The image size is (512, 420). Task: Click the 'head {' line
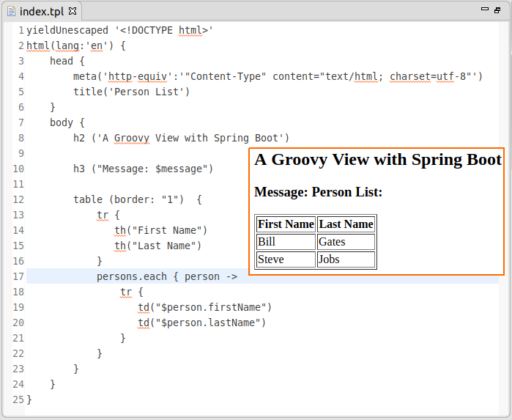click(67, 61)
